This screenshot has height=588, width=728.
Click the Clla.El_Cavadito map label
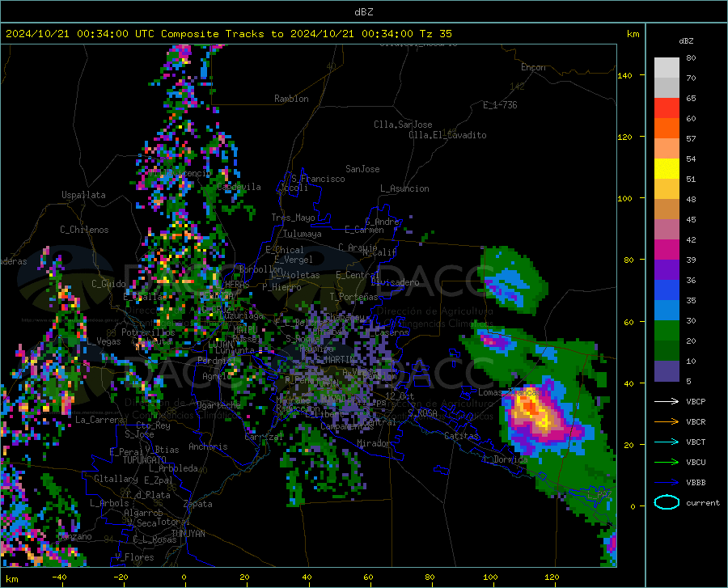click(x=447, y=135)
